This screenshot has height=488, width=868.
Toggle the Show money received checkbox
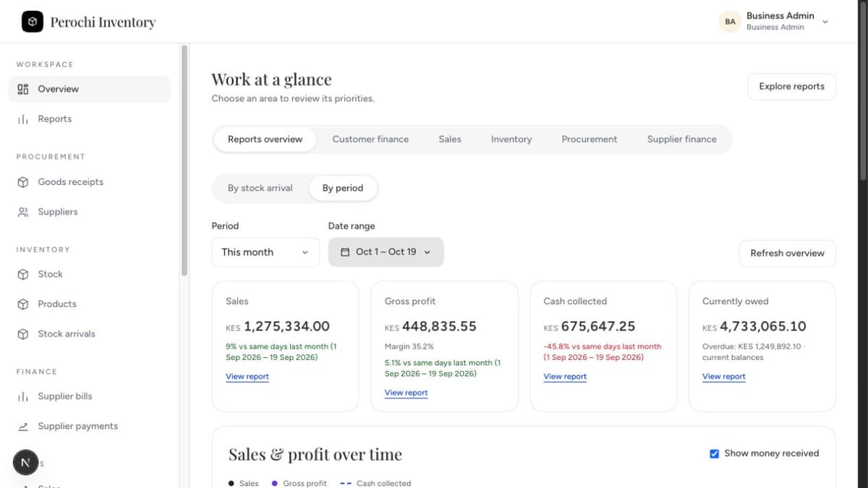[x=715, y=453]
